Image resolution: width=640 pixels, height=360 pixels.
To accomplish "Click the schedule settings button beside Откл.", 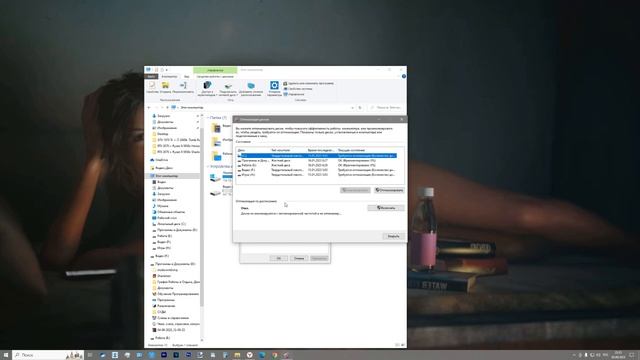I will click(x=386, y=208).
